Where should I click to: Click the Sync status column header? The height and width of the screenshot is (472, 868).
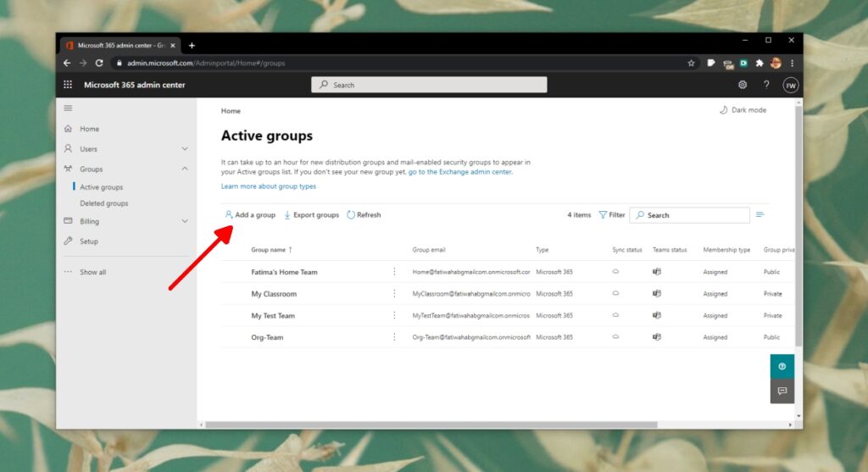pos(626,249)
